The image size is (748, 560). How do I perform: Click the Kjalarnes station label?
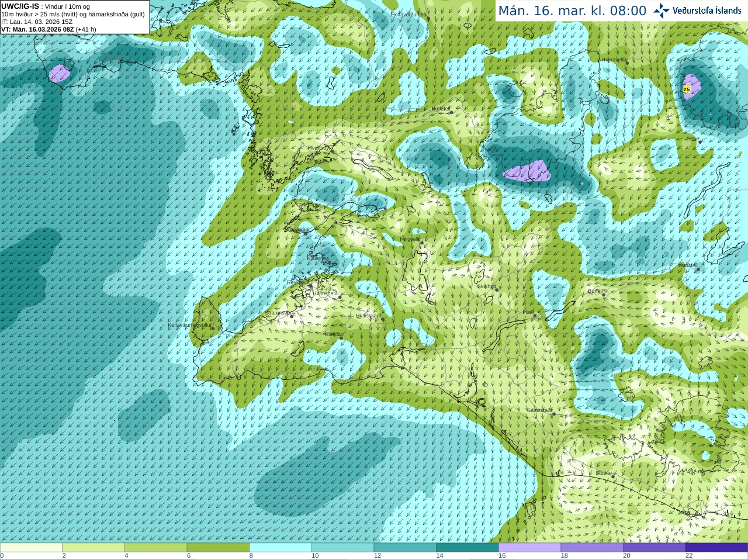pos(317,258)
